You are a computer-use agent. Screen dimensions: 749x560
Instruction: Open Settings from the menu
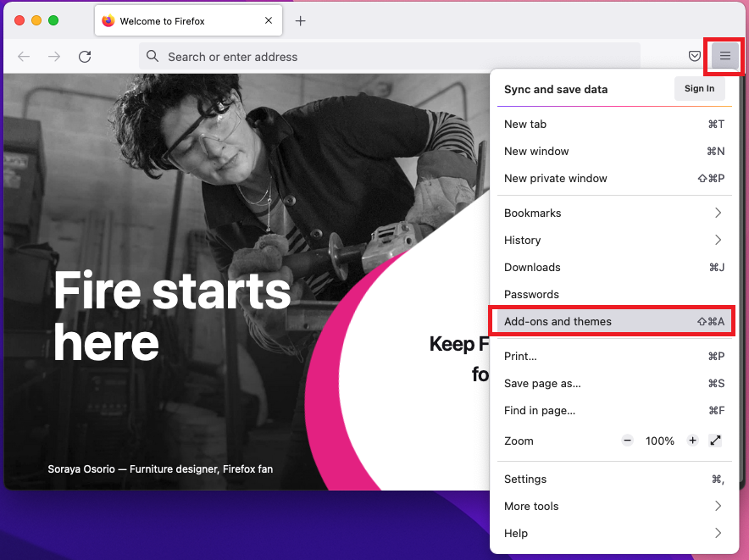[x=614, y=480]
